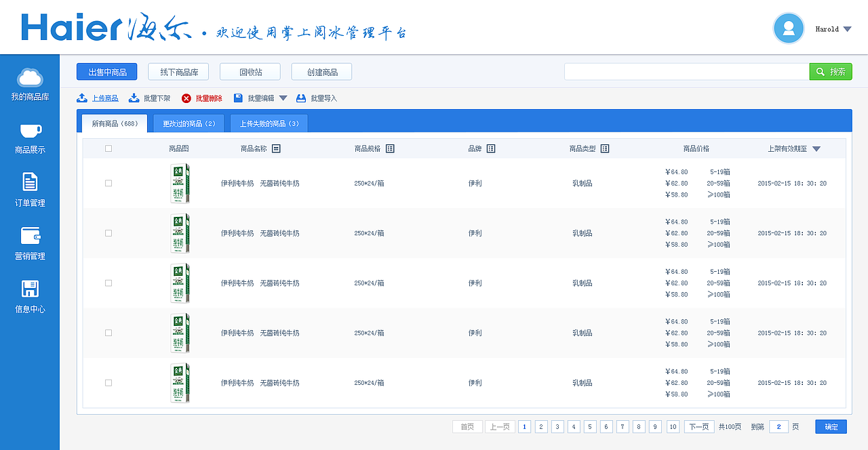Expand the 批量编辑 dropdown arrow
868x450 pixels.
283,98
